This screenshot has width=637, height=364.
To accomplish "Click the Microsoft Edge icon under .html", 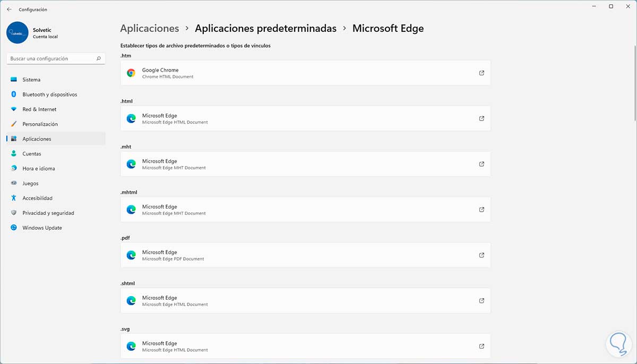I will click(131, 119).
